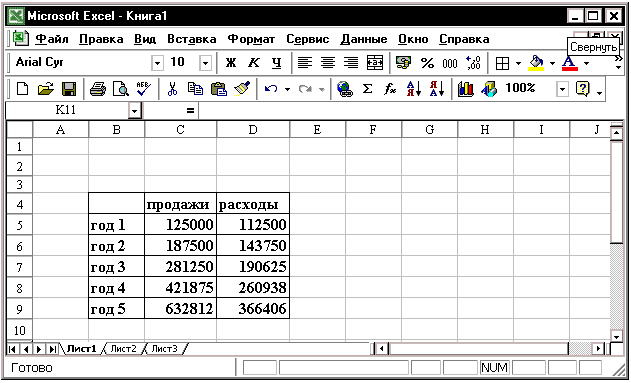
Task: Switch to Лист3 sheet tab
Action: (164, 349)
